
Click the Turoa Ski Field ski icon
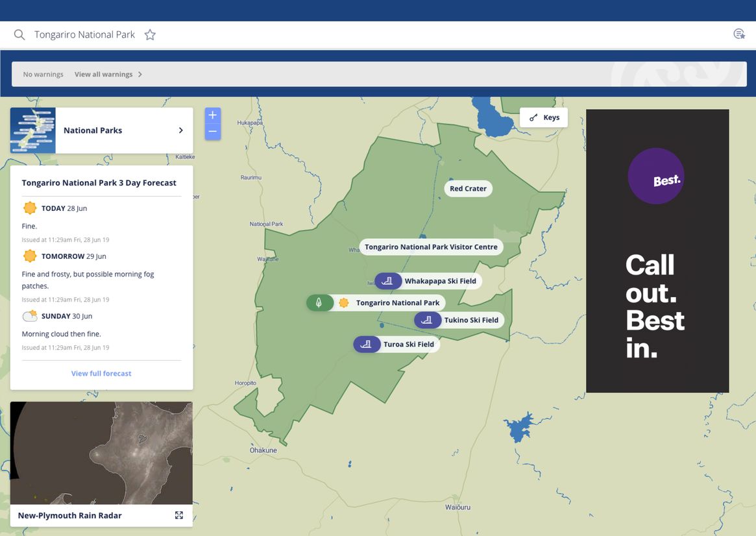pyautogui.click(x=366, y=345)
